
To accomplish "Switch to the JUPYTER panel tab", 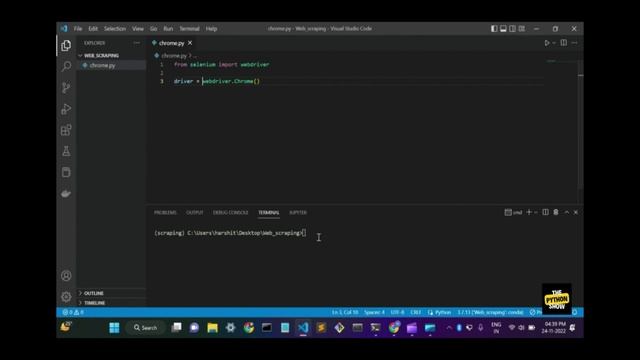I will pos(298,213).
